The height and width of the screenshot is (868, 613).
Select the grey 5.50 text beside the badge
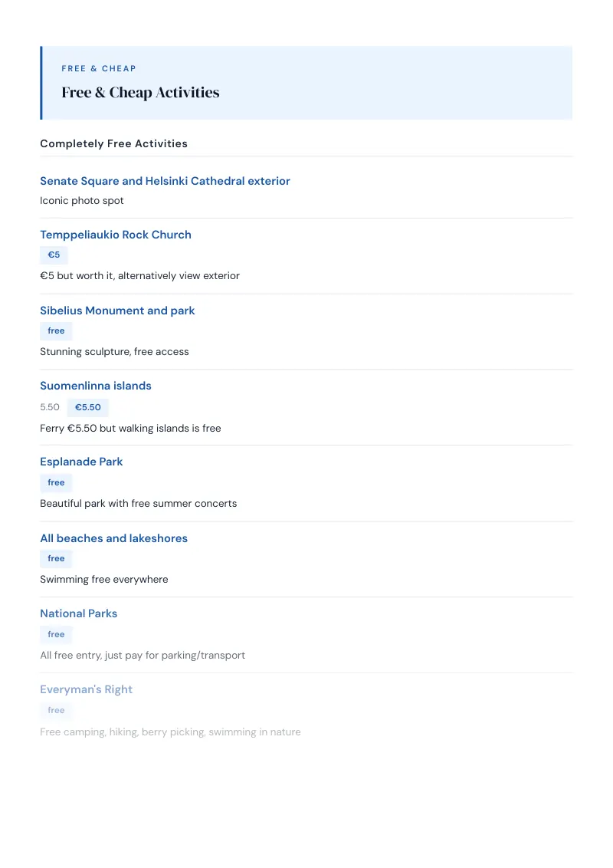click(50, 407)
